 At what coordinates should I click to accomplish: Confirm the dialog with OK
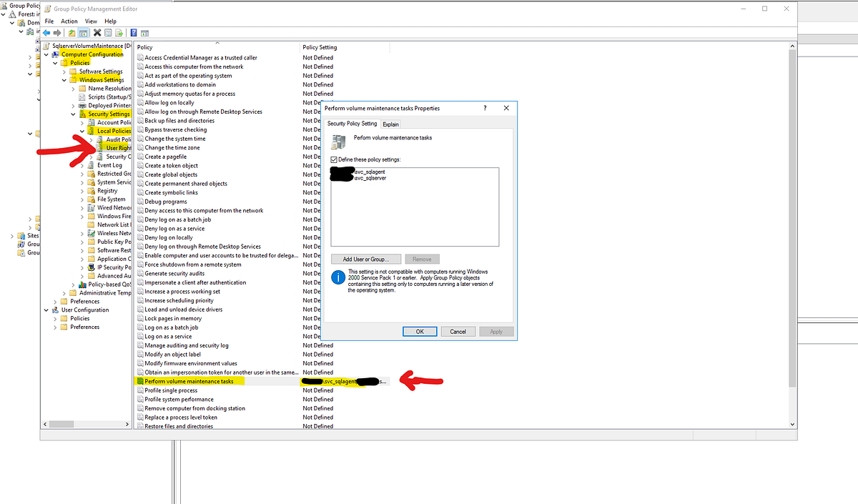(420, 331)
